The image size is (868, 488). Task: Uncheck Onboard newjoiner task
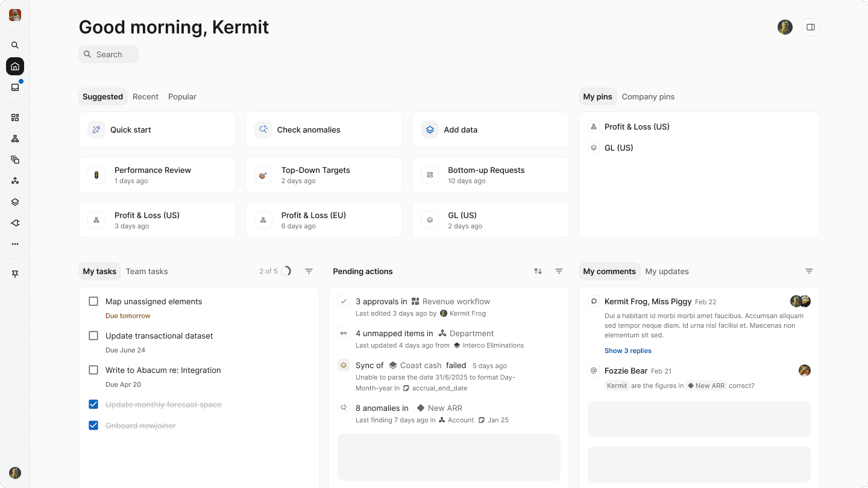tap(93, 425)
